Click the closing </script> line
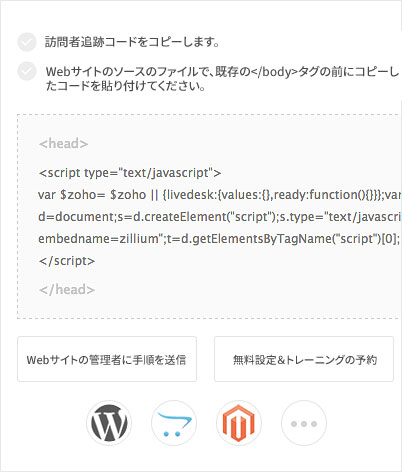The height and width of the screenshot is (472, 402). coord(67,261)
